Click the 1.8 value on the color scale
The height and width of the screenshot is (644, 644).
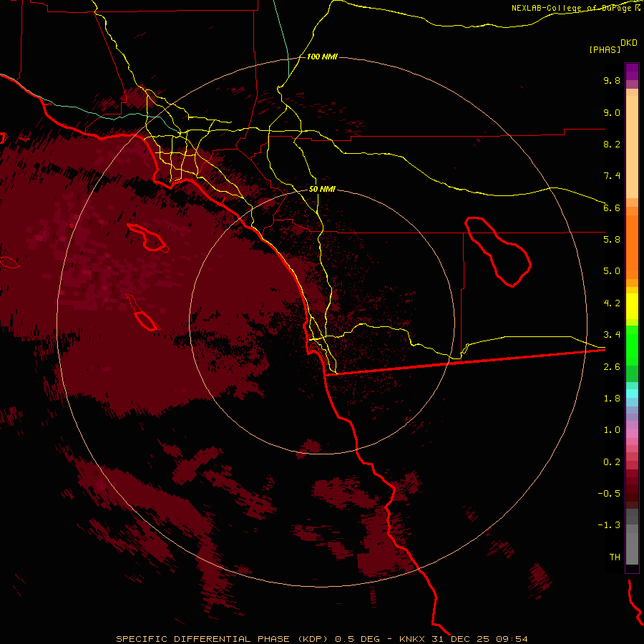click(612, 399)
